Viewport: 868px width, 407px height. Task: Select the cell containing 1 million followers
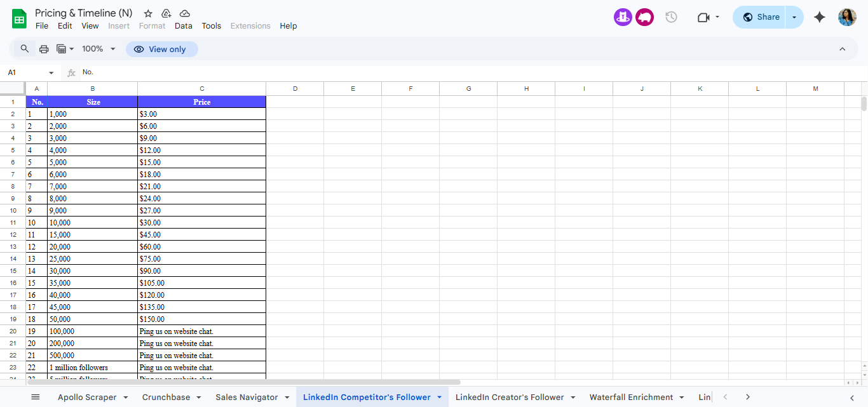(93, 368)
